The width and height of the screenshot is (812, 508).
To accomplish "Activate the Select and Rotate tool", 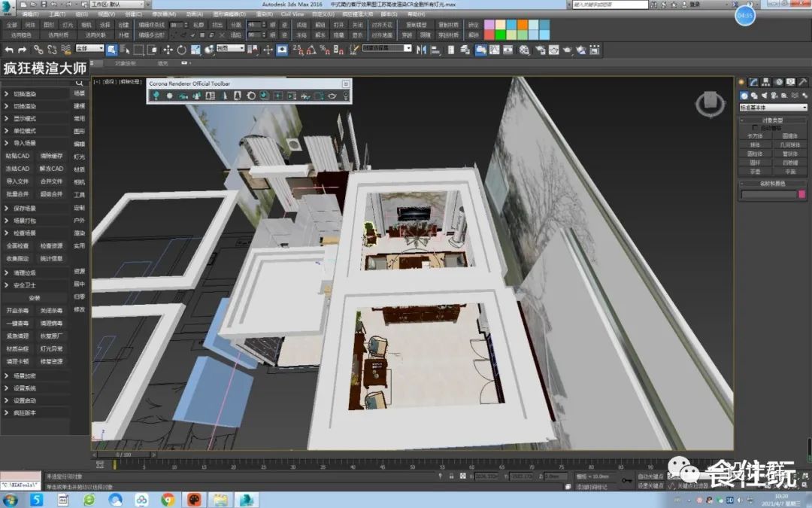I will pos(181,50).
